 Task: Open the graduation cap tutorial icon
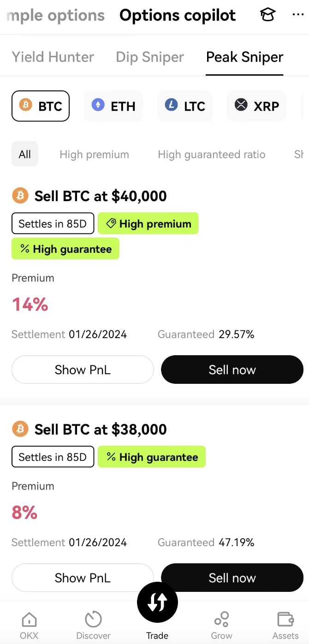[x=267, y=15]
